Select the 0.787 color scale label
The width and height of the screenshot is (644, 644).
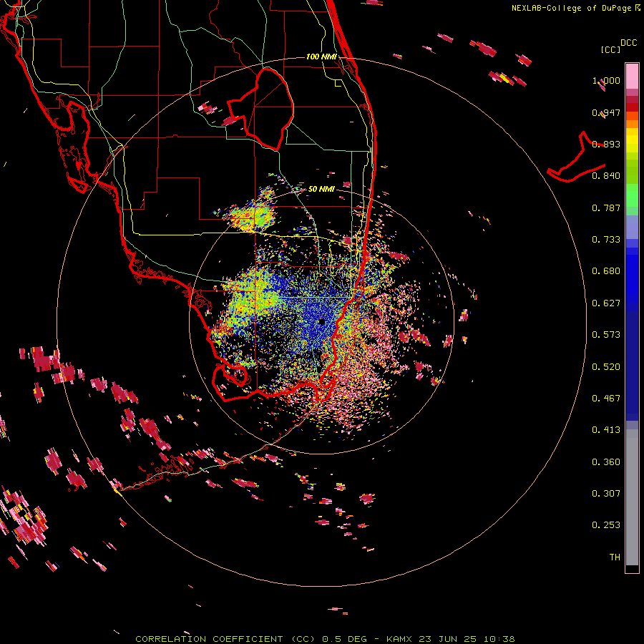coord(606,208)
